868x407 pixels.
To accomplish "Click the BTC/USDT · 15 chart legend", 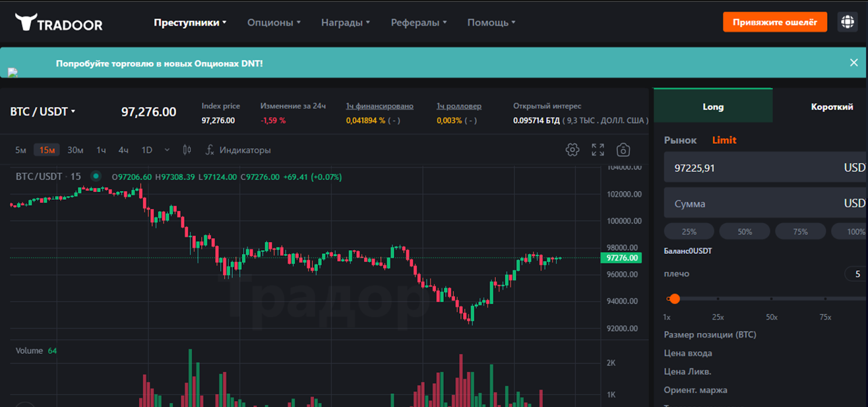I will [x=48, y=176].
